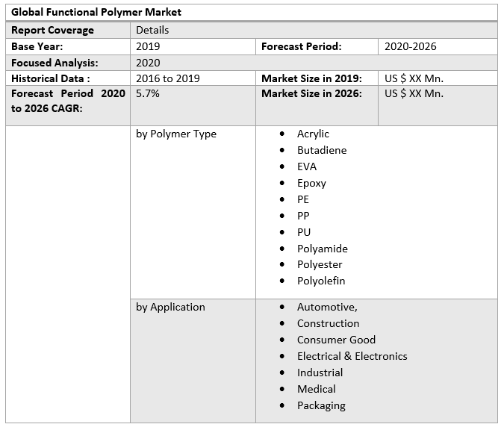Select the Electrical & Electronics item
The height and width of the screenshot is (430, 504).
tap(352, 356)
